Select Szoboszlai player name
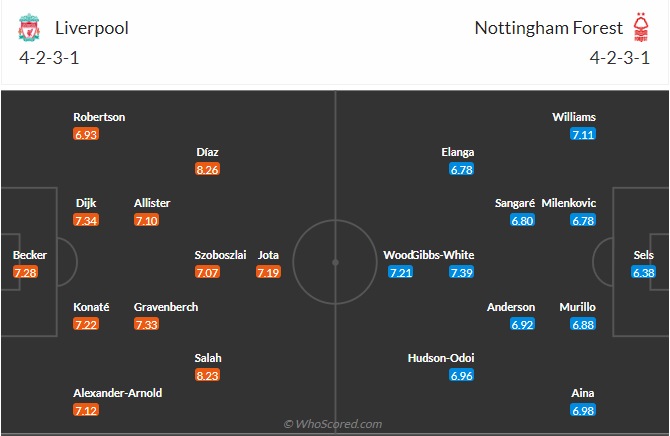Viewport: 670px width, 436px height. point(220,255)
